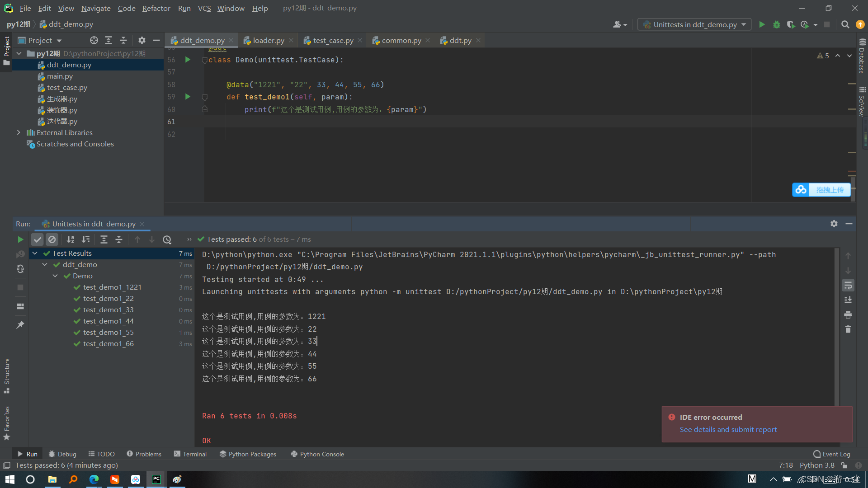Expand External Libraries tree node

pos(19,132)
